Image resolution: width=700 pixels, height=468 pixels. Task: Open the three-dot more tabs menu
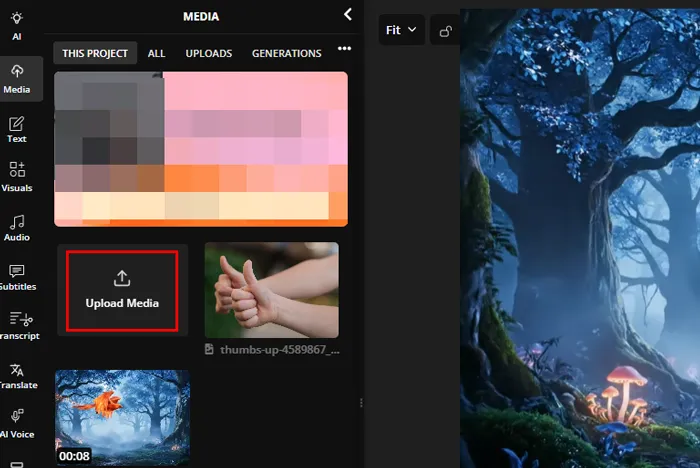pyautogui.click(x=344, y=48)
